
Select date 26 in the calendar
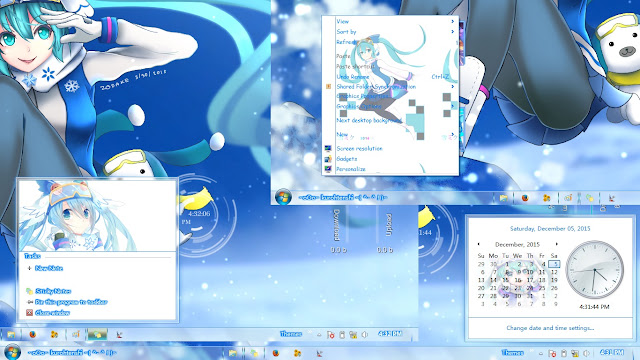tap(554, 288)
